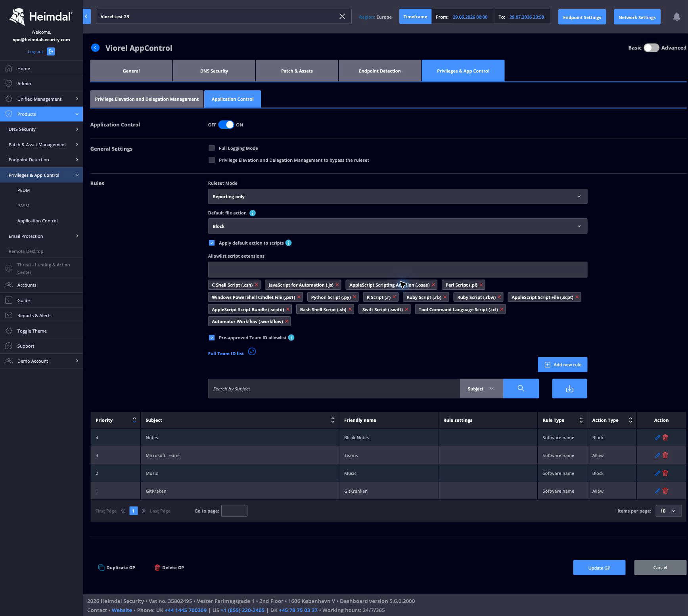This screenshot has width=688, height=616.
Task: Switch to the Endpoint Detection tab
Action: pos(380,71)
